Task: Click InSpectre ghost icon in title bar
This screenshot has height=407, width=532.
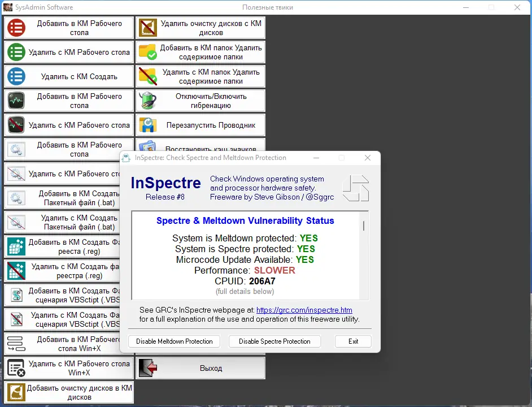Action: pyautogui.click(x=126, y=158)
